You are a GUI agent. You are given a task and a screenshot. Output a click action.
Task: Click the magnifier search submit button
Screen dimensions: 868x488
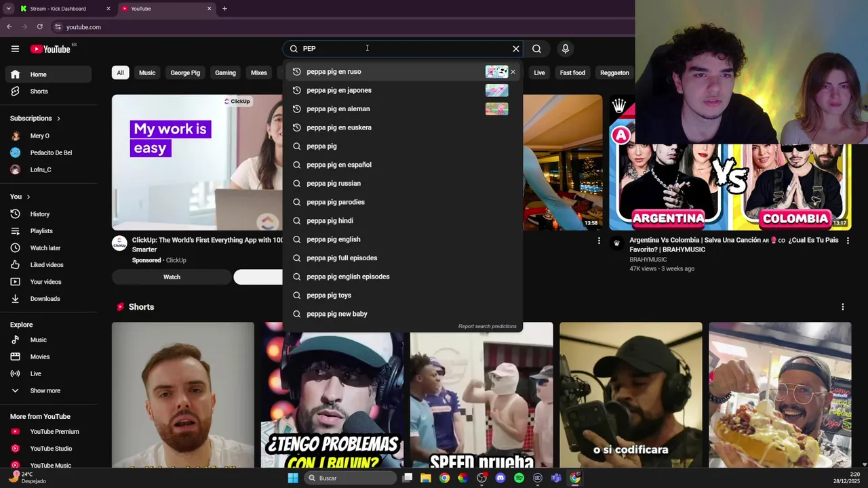[x=536, y=49]
